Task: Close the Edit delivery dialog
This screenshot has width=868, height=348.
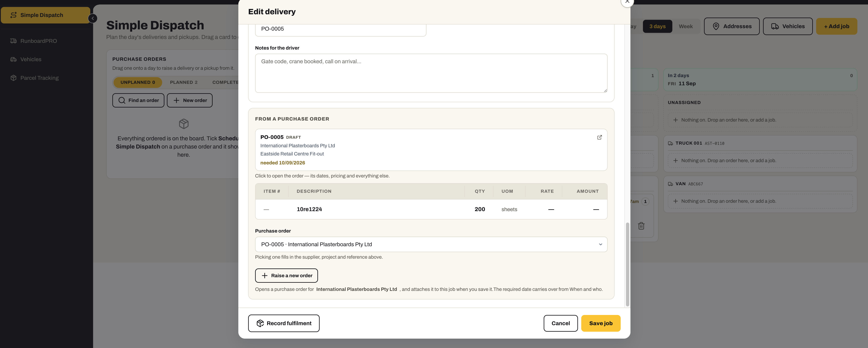Action: [x=627, y=2]
